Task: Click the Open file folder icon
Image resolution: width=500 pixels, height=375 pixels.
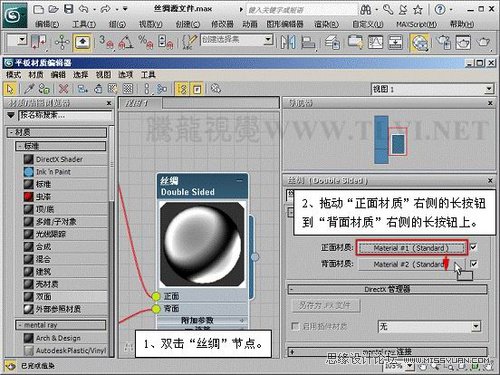Action: 53,9
